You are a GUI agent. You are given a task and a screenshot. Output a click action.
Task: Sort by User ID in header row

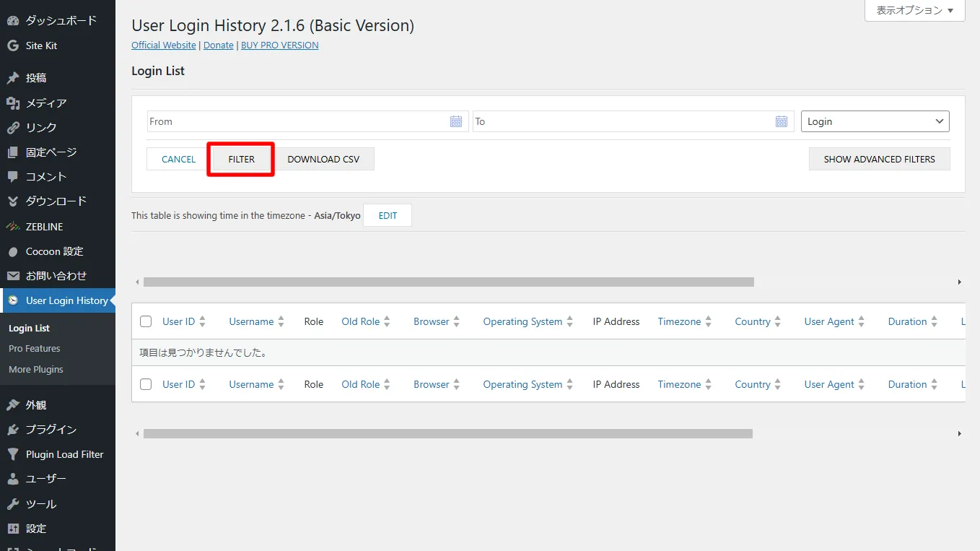coord(184,321)
